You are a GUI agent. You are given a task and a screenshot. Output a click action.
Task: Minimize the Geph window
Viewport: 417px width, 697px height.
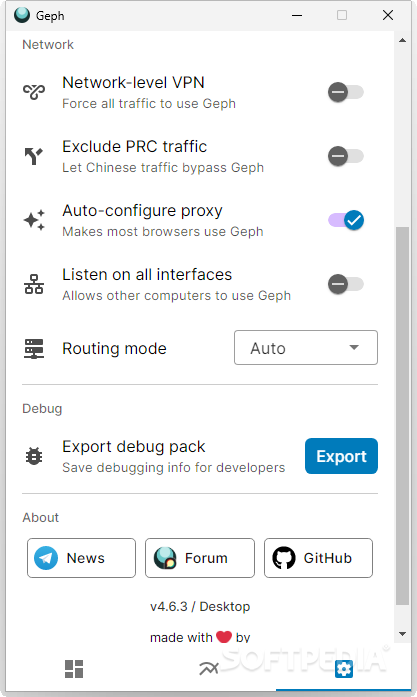pyautogui.click(x=297, y=15)
